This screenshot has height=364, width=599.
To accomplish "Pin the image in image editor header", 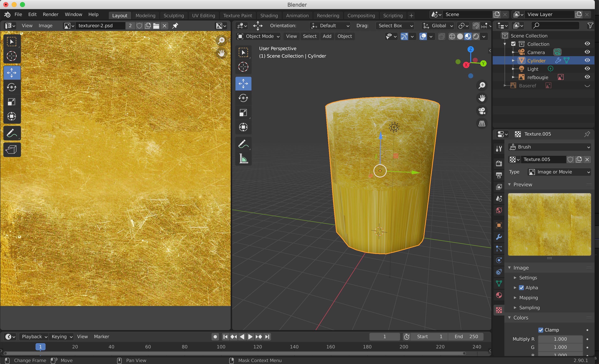I will [175, 26].
